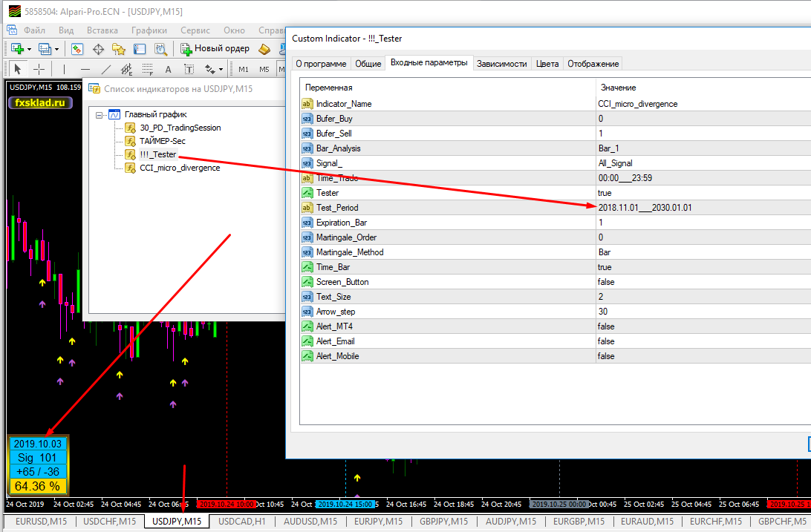Select the Fibonacci retracement tool
811x532 pixels.
(147, 69)
